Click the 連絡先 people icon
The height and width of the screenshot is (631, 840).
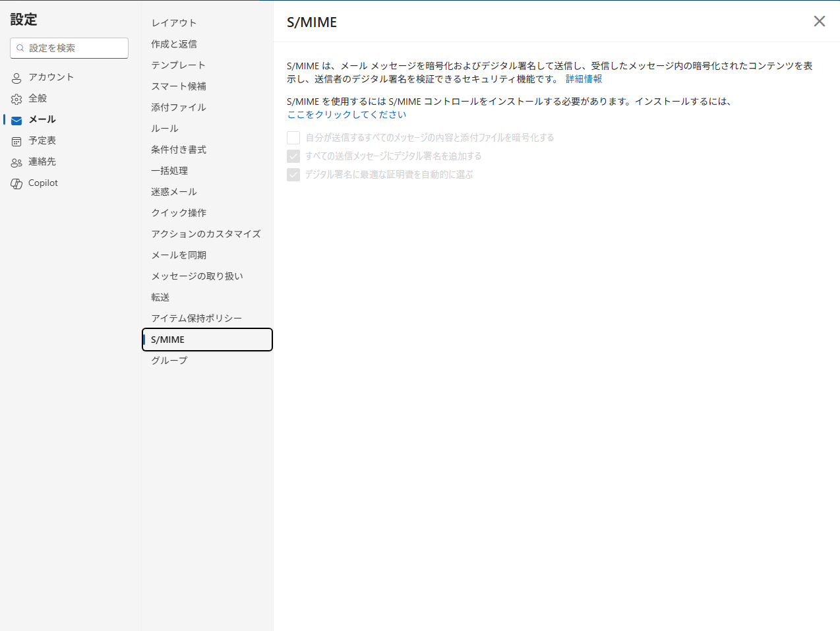[x=16, y=162]
